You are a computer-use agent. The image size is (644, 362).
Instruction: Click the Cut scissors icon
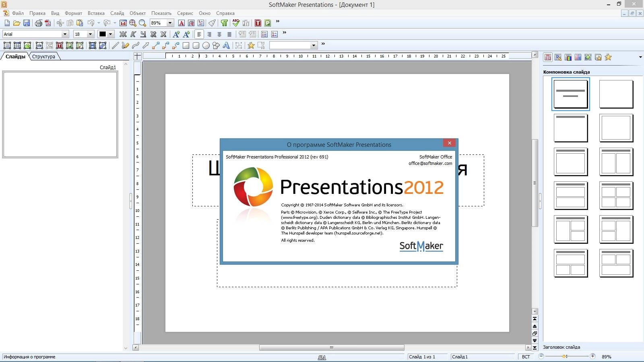60,23
